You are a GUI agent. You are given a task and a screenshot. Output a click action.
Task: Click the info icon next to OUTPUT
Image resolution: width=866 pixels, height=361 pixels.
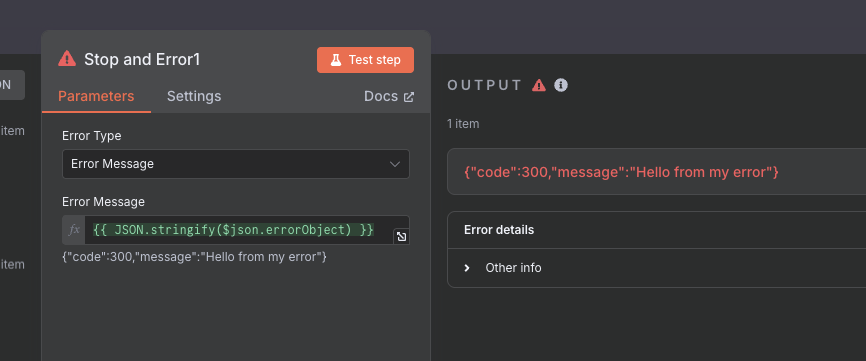click(561, 85)
